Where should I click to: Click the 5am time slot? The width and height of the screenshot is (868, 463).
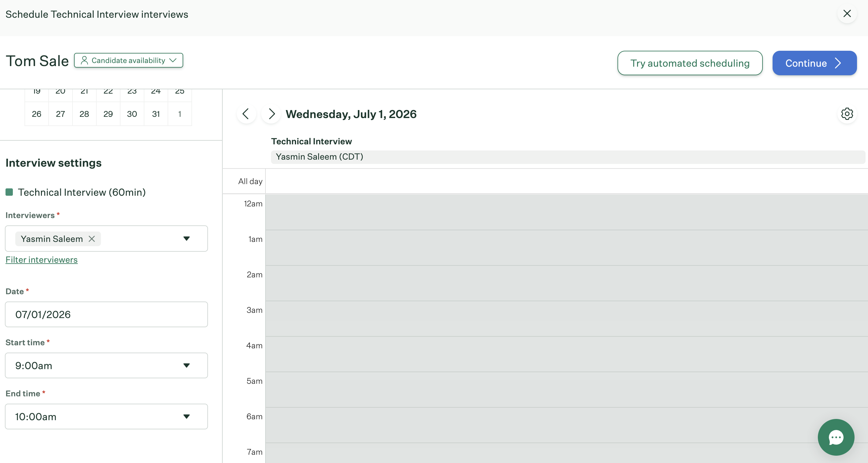click(566, 390)
